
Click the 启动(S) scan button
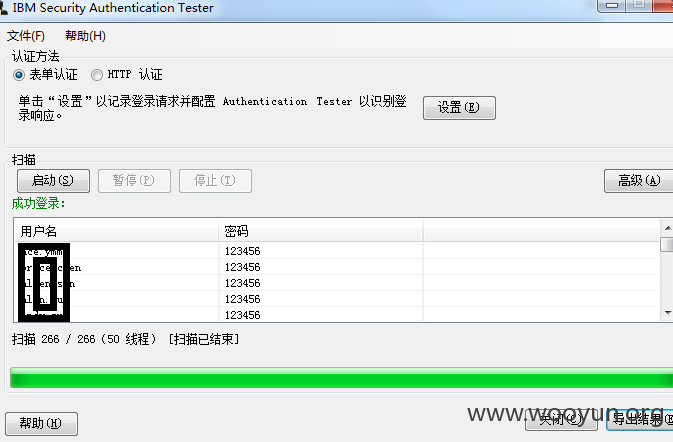[x=53, y=181]
